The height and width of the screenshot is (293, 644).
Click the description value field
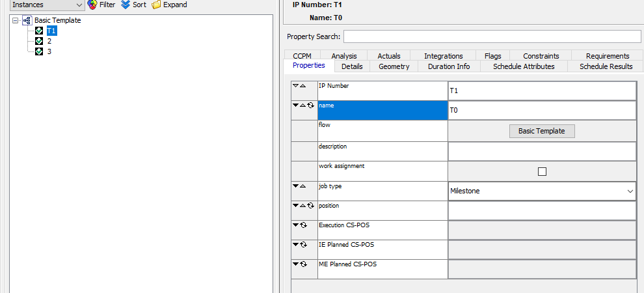(x=541, y=151)
